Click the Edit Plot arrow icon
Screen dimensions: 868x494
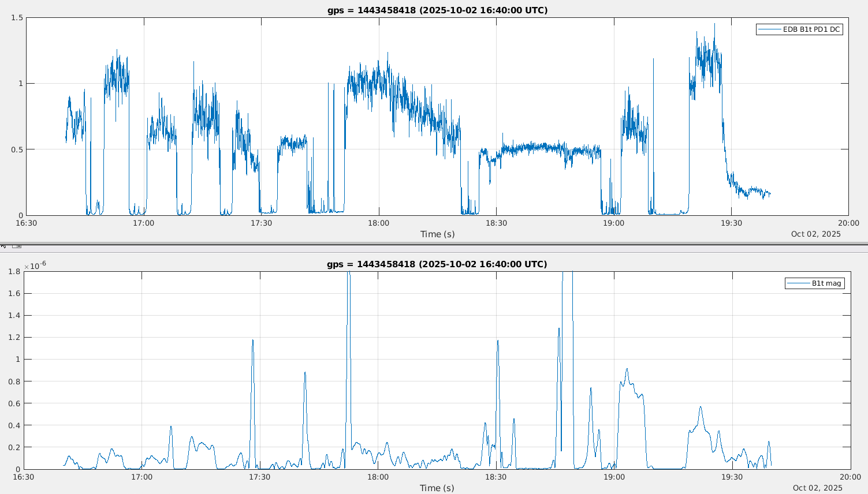click(x=3, y=246)
